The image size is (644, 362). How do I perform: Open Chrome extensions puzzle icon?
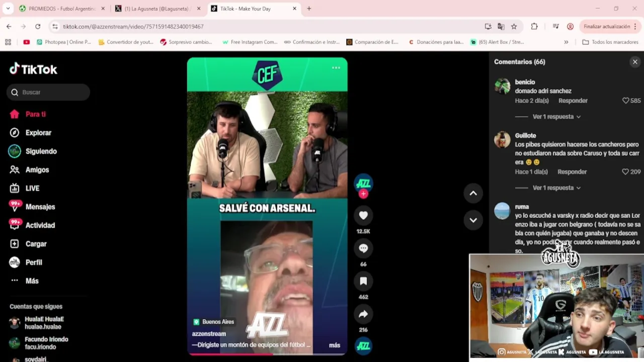(x=534, y=26)
